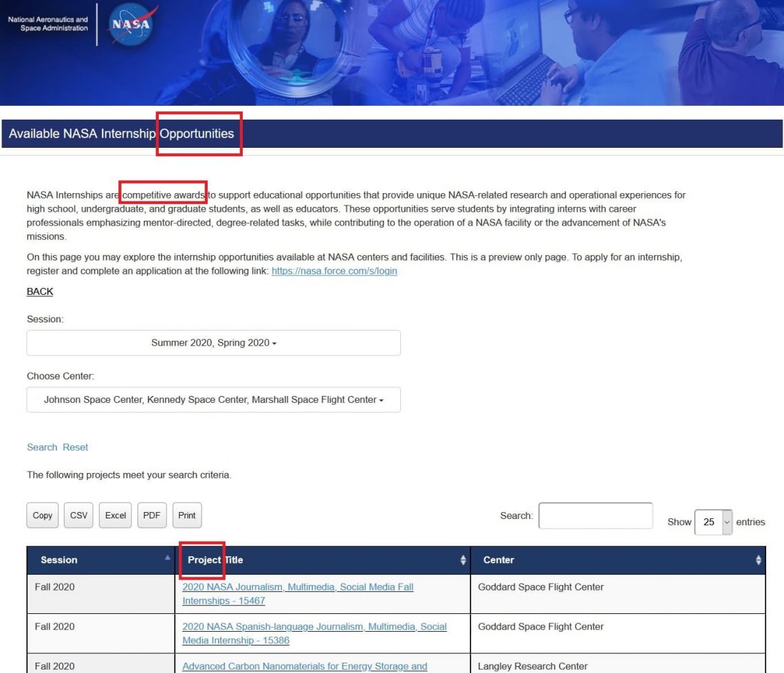Image resolution: width=784 pixels, height=673 pixels.
Task: Export the table to Excel
Action: click(x=116, y=516)
